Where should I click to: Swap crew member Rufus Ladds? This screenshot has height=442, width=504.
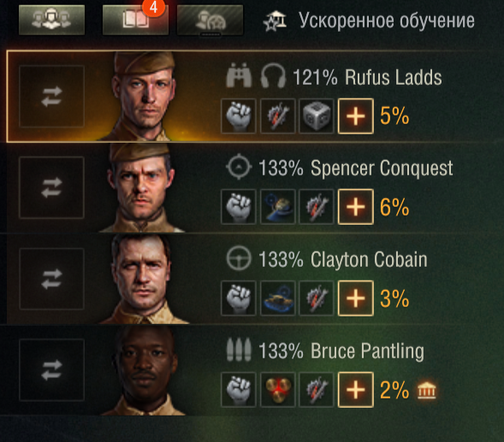tap(51, 97)
